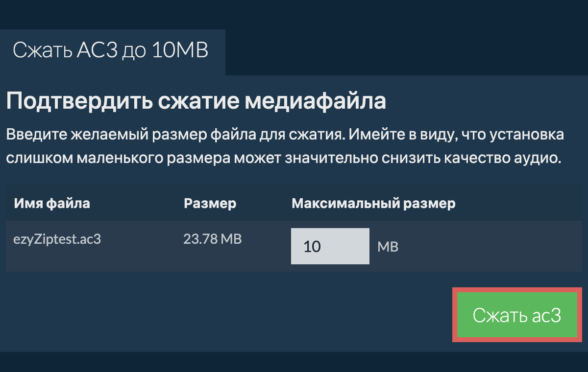Click the green "Сжать ac3" button

[x=516, y=315]
